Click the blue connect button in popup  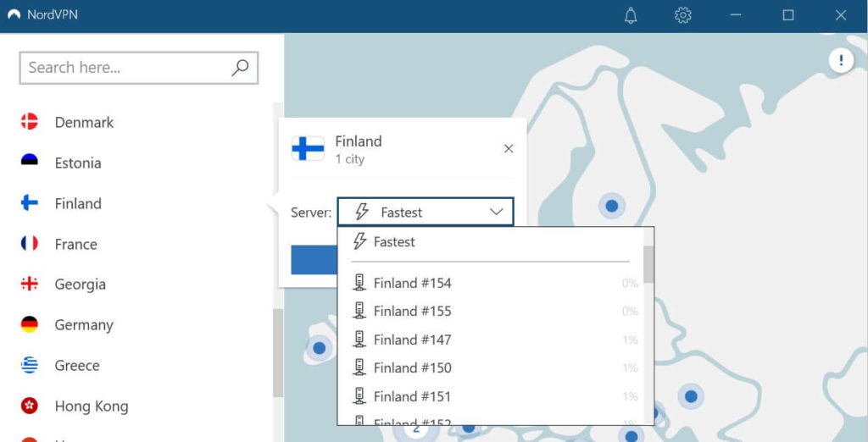pos(314,260)
